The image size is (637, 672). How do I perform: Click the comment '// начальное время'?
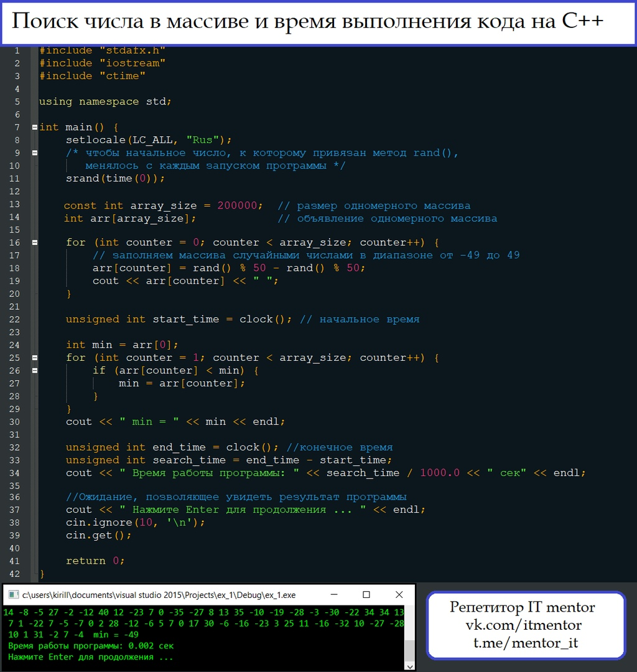coord(360,320)
